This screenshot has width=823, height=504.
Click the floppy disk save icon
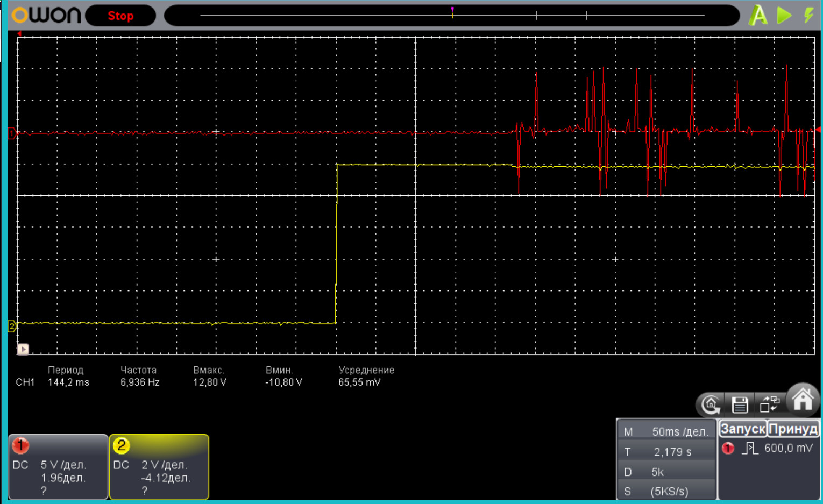point(740,404)
